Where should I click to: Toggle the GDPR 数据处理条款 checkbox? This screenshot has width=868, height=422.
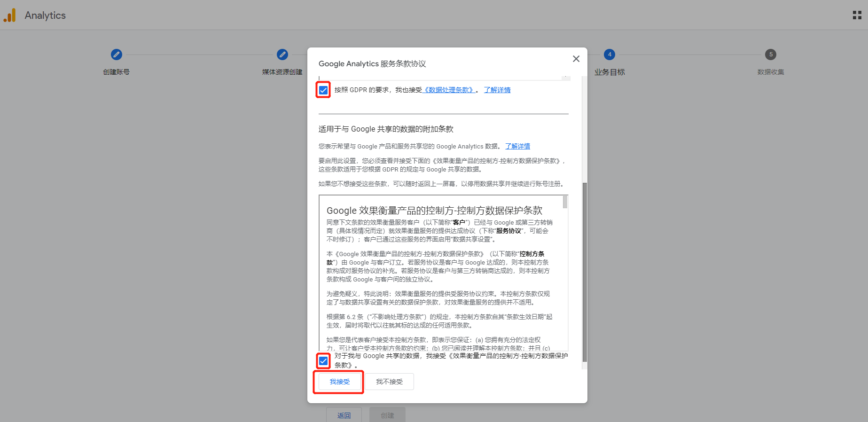(323, 90)
